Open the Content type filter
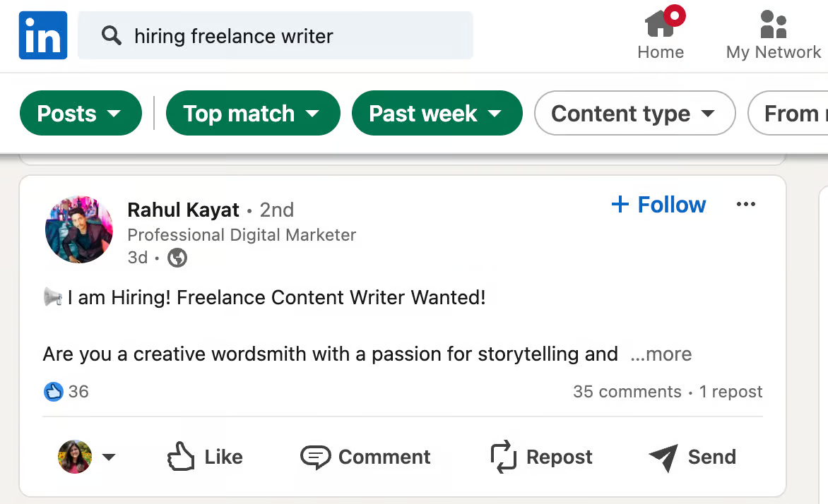 click(634, 113)
